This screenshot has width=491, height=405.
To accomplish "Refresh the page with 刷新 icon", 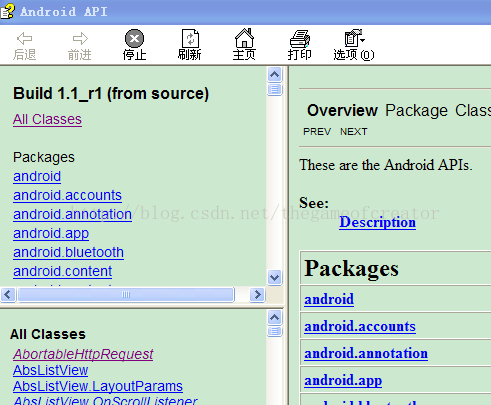I will [190, 45].
